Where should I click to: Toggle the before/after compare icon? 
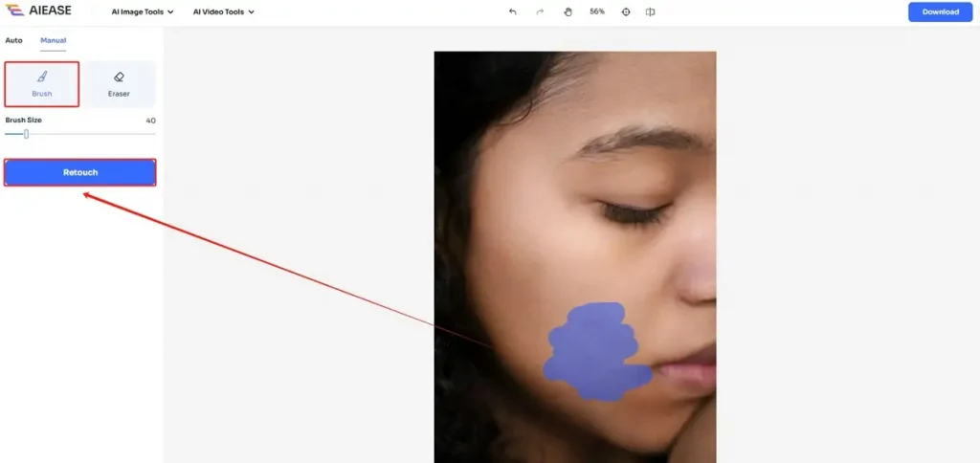(651, 12)
